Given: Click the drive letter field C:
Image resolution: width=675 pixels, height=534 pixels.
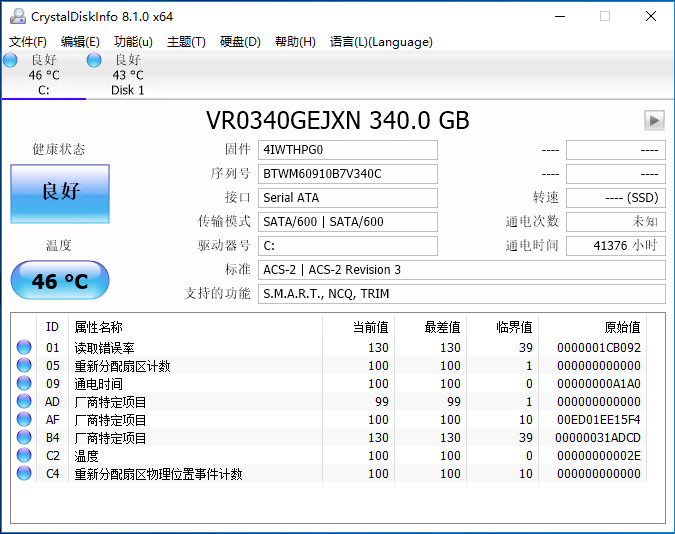Looking at the screenshot, I should (x=348, y=246).
